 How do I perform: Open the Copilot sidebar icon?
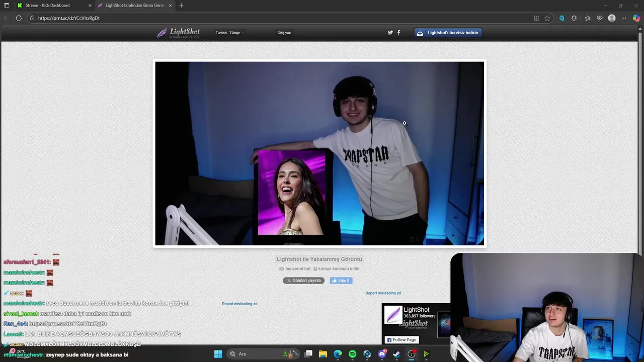tap(636, 18)
